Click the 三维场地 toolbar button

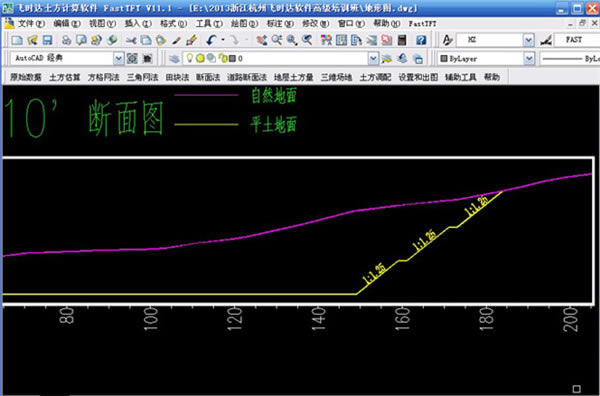click(336, 77)
